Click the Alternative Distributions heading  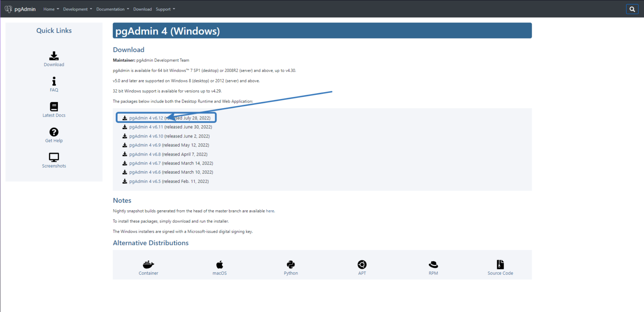click(x=151, y=243)
